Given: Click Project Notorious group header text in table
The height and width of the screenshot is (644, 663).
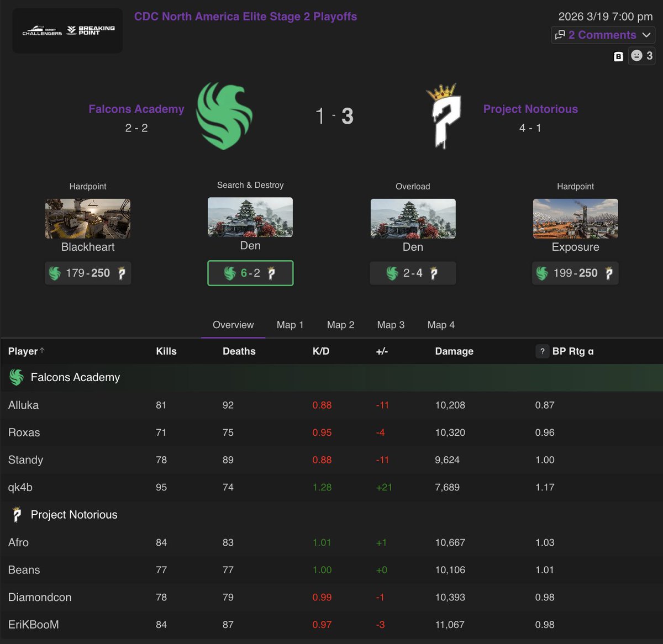Looking at the screenshot, I should tap(74, 515).
